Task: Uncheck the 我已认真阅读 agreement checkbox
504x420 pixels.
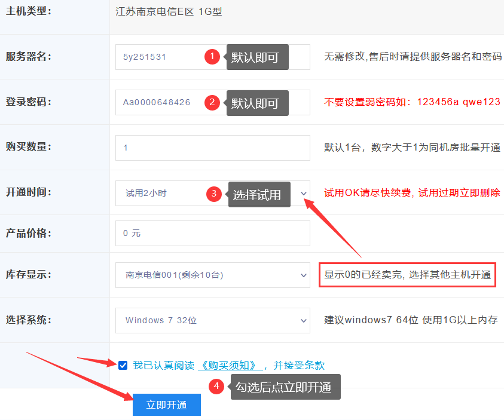Action: click(x=123, y=366)
